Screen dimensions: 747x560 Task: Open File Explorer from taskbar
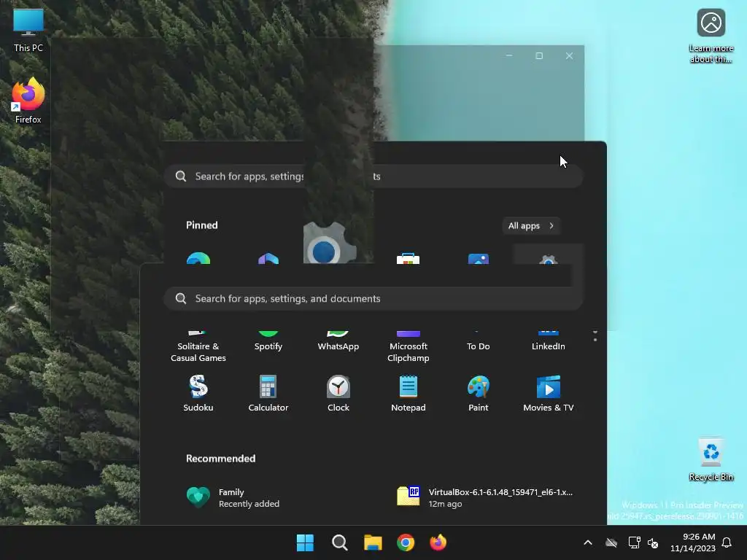[x=373, y=542]
